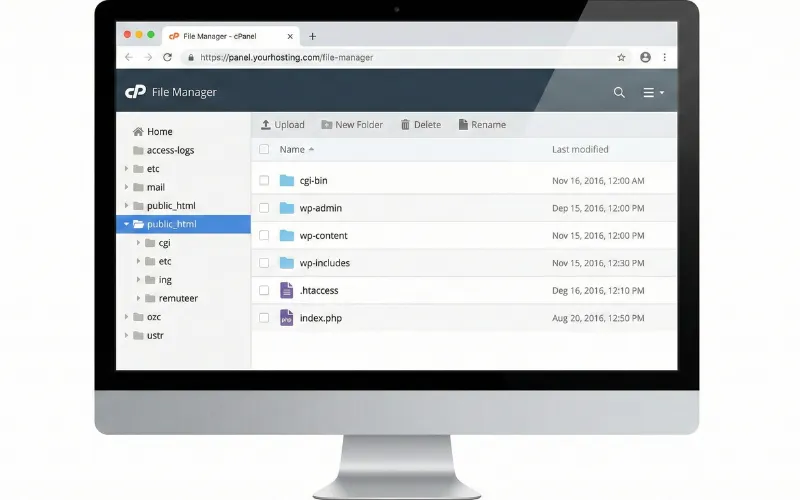Expand the unselected public_html folder arrow
The width and height of the screenshot is (800, 500).
coord(126,206)
